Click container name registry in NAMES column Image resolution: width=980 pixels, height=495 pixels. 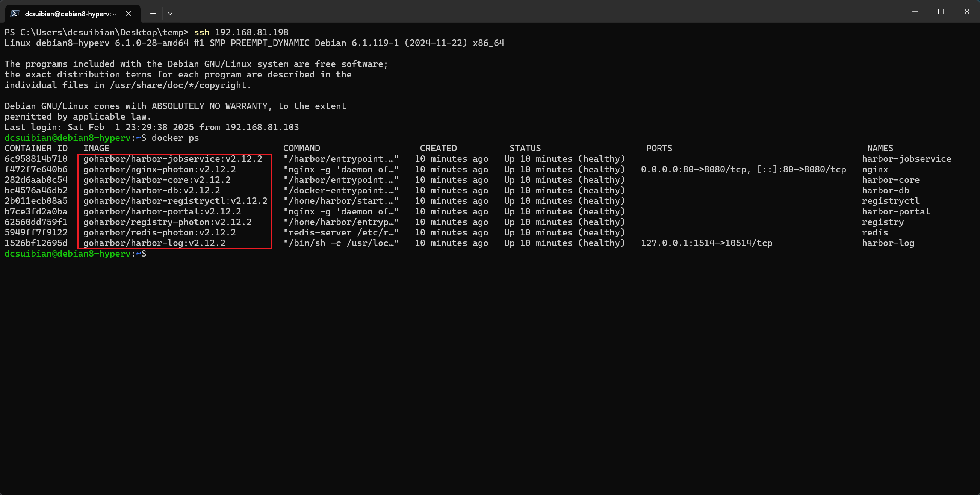tap(883, 222)
